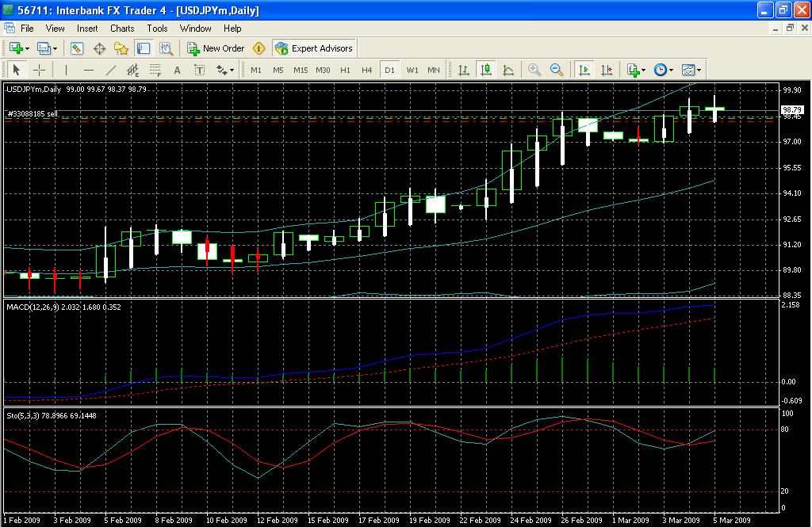Viewport: 812px width, 527px height.
Task: Click the New Order button
Action: (216, 48)
